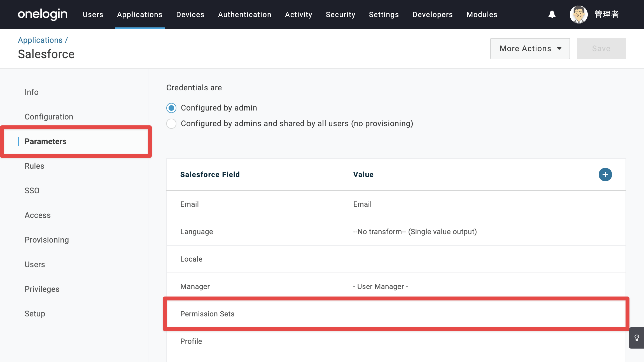Open the Manager parameter row

click(x=396, y=286)
